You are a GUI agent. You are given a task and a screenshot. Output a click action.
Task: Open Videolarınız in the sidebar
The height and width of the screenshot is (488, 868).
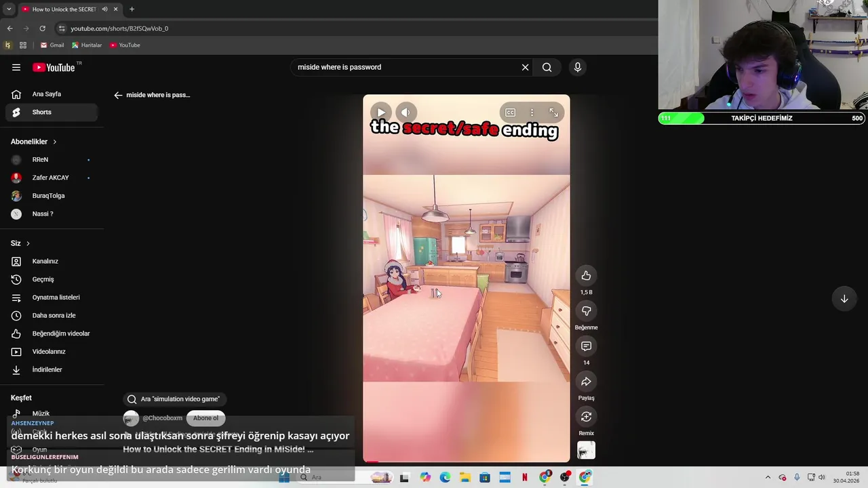52,352
